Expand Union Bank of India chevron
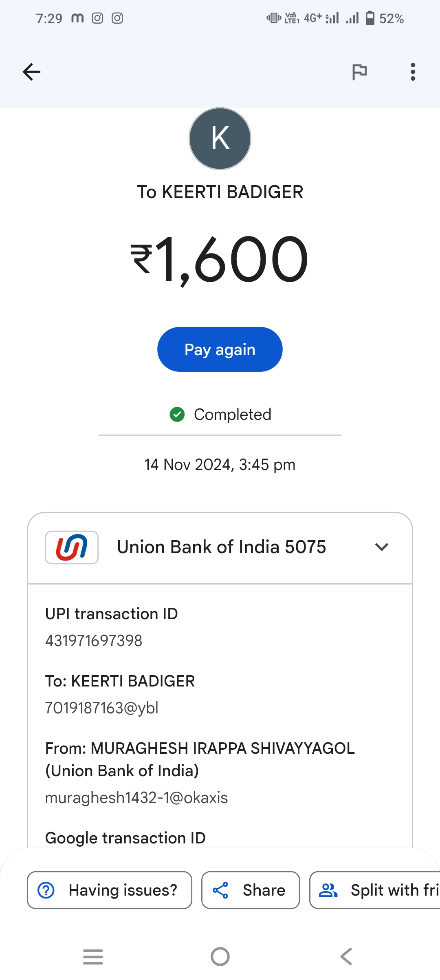The width and height of the screenshot is (440, 980). point(381,547)
